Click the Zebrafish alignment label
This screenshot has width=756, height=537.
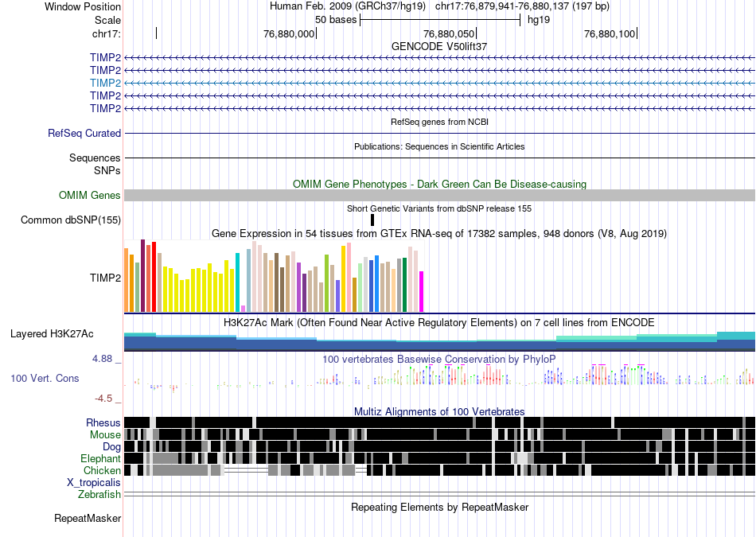coord(99,495)
